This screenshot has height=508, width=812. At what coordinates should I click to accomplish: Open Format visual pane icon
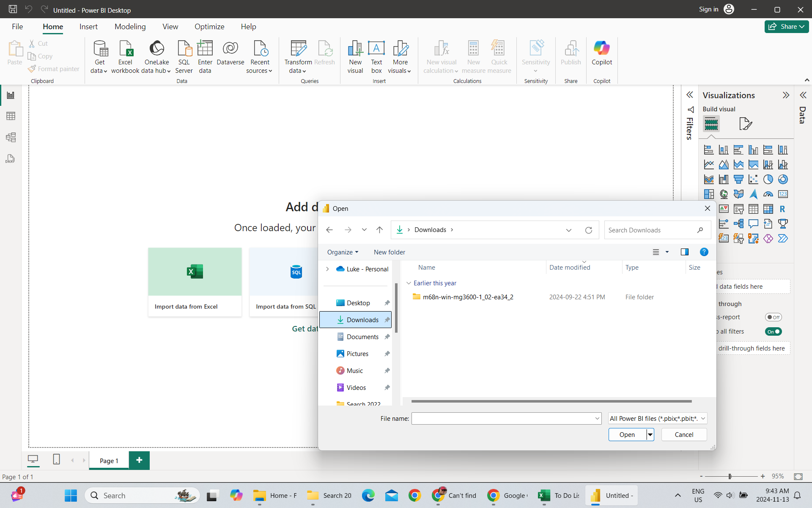[746, 124]
